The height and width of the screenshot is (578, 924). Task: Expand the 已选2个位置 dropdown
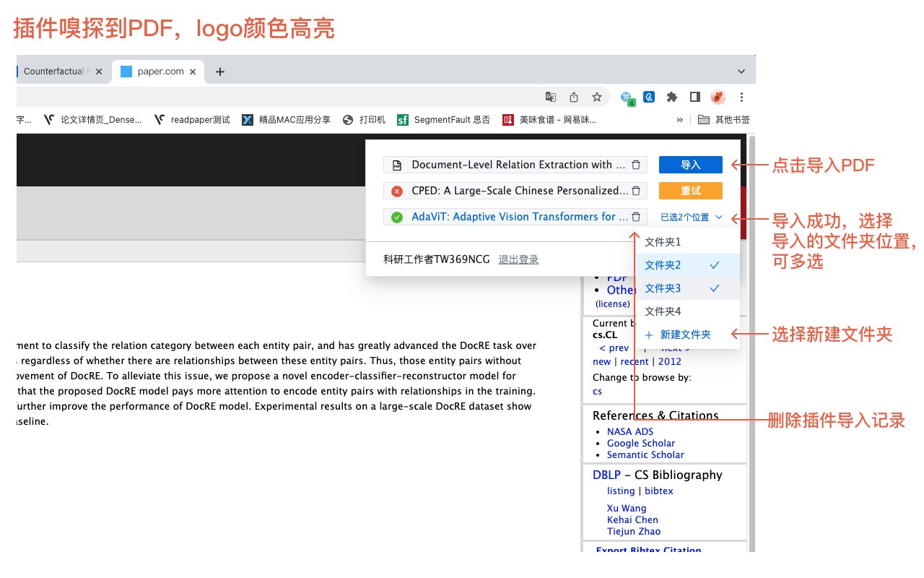point(692,217)
